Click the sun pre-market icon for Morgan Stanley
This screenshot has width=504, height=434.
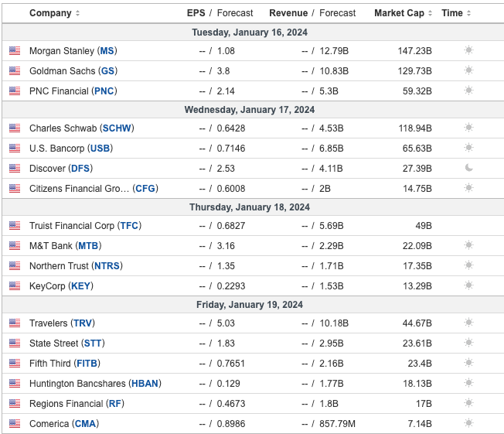(x=469, y=50)
